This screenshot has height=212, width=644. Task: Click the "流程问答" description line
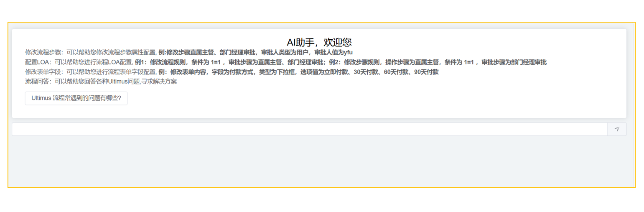101,82
